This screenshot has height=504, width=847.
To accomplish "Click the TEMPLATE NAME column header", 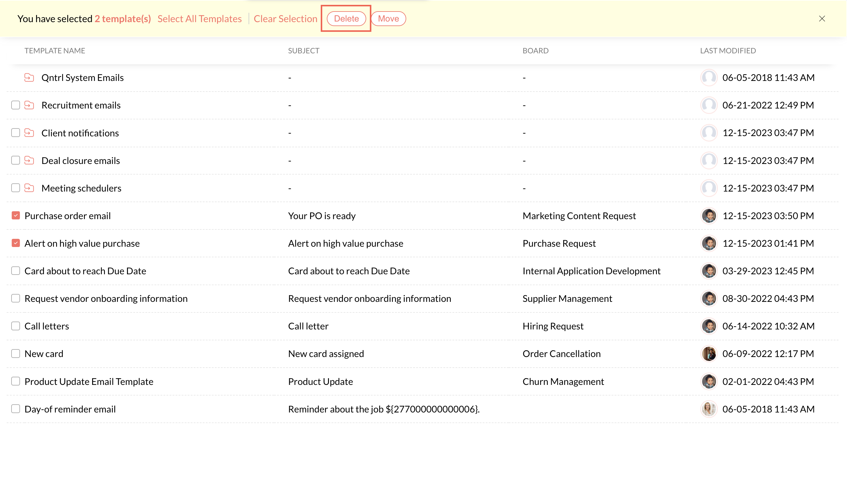I will tap(55, 51).
